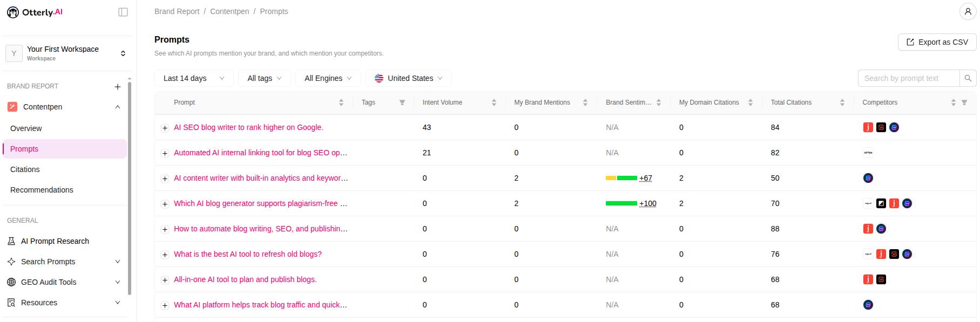The image size is (980, 322).
Task: Expand the Resources chevron
Action: point(118,303)
